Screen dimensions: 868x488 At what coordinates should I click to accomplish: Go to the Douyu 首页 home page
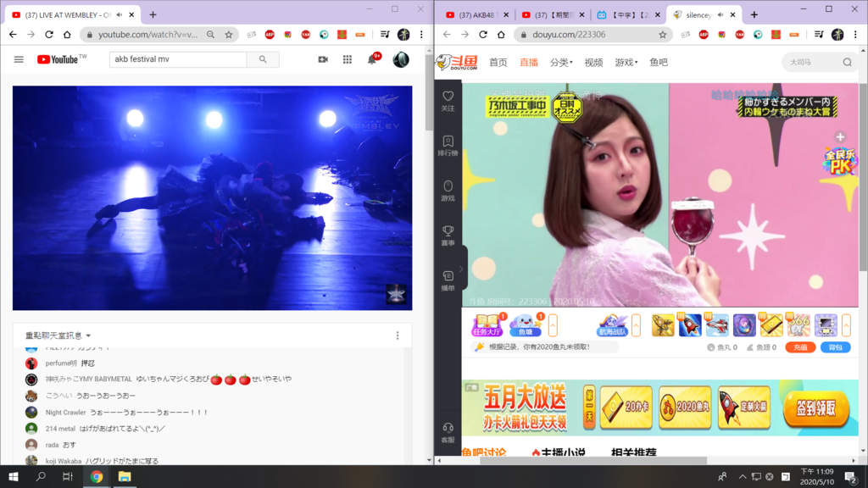click(x=498, y=63)
